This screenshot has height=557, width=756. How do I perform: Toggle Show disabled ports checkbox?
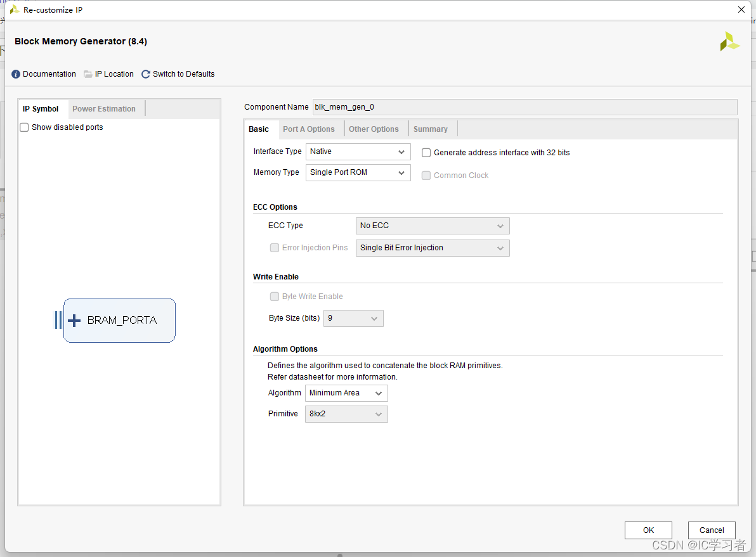(x=24, y=127)
